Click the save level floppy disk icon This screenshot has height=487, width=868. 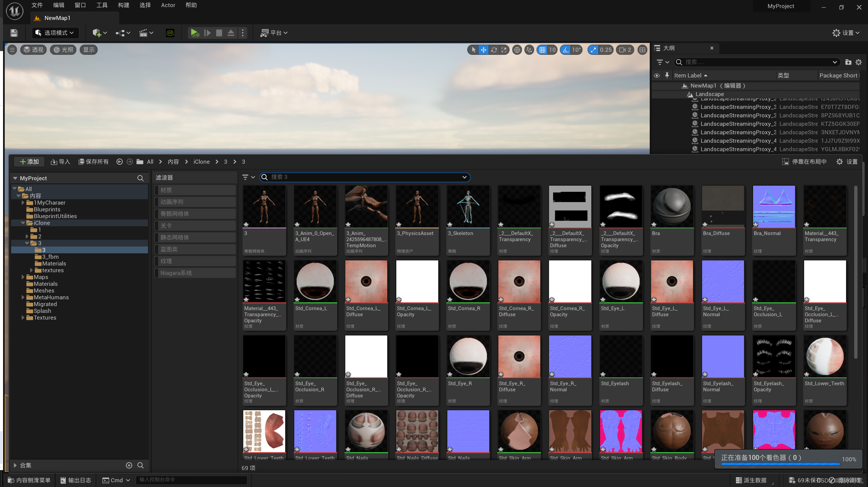click(x=14, y=33)
